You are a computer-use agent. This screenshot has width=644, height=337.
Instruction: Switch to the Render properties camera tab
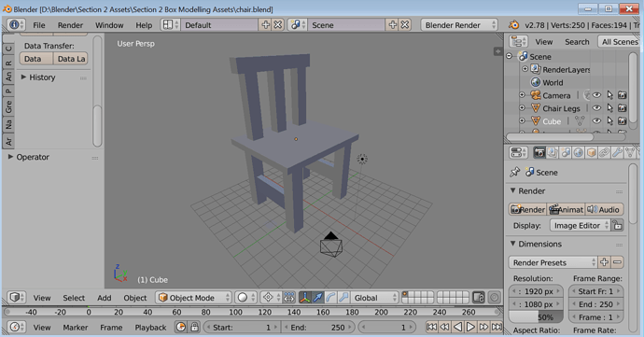point(539,153)
